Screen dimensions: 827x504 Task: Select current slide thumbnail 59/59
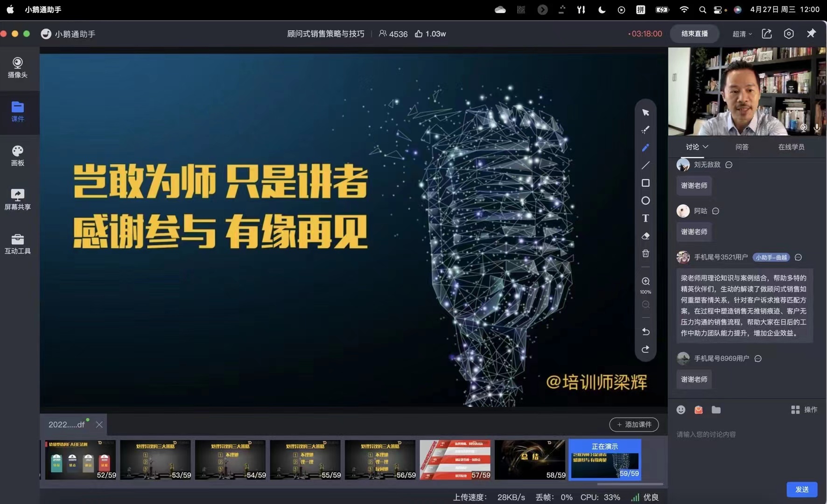click(x=605, y=459)
